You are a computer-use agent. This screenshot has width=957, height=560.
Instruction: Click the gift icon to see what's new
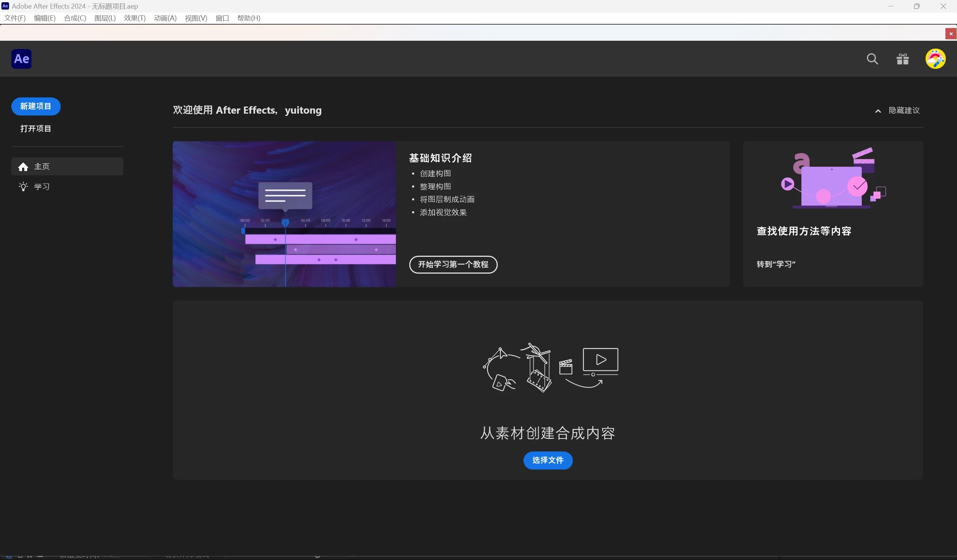[x=903, y=58]
